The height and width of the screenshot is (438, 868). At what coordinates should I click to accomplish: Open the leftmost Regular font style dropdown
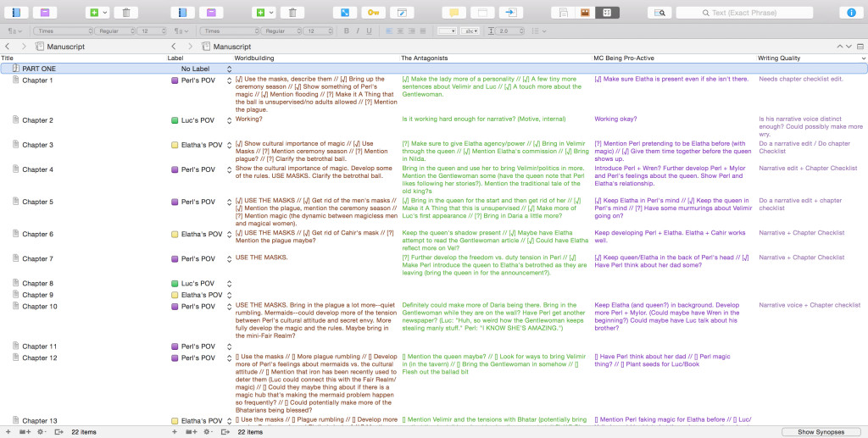tap(115, 31)
